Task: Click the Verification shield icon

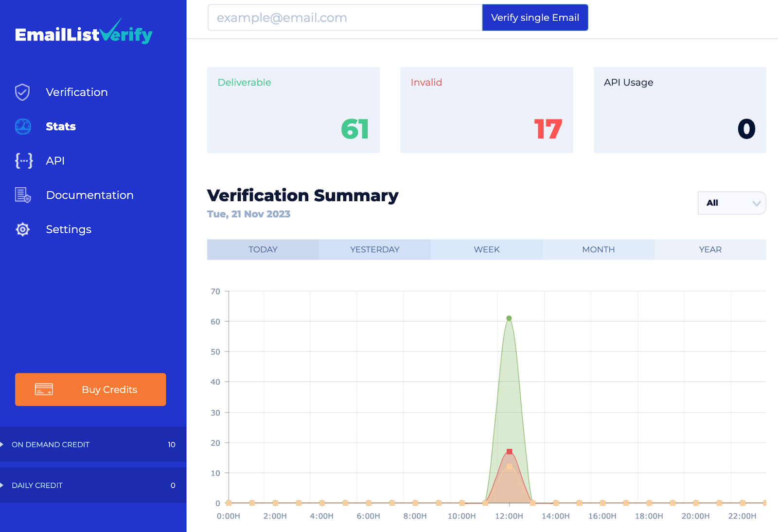Action: click(22, 92)
